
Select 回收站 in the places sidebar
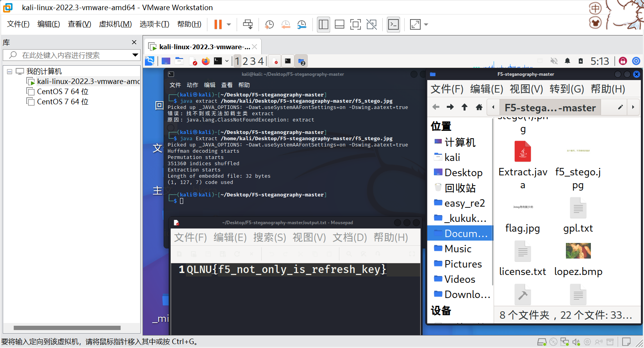point(455,188)
